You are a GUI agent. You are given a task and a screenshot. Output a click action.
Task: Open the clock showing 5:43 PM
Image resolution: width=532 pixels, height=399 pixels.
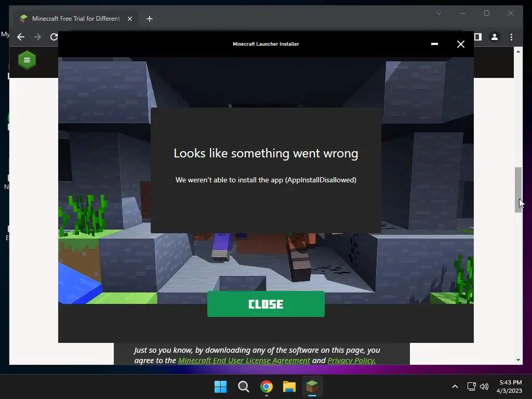[x=509, y=387]
